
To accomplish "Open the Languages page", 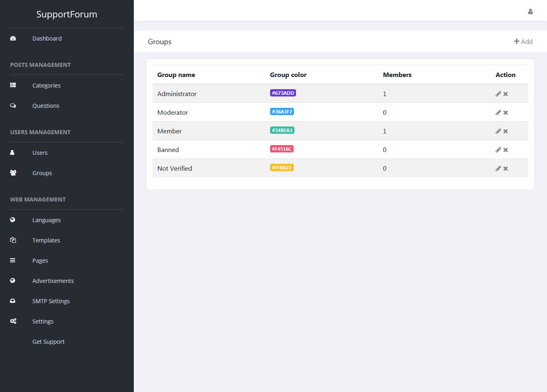I will tap(47, 220).
